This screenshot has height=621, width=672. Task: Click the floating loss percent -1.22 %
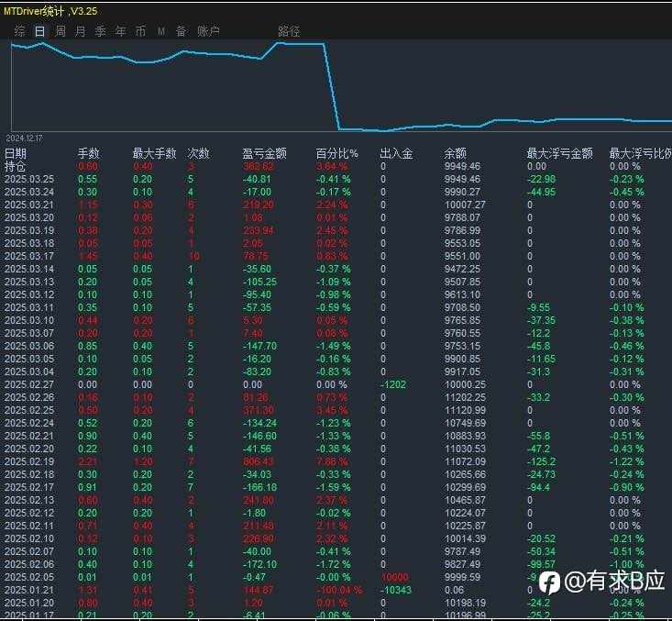click(x=627, y=461)
